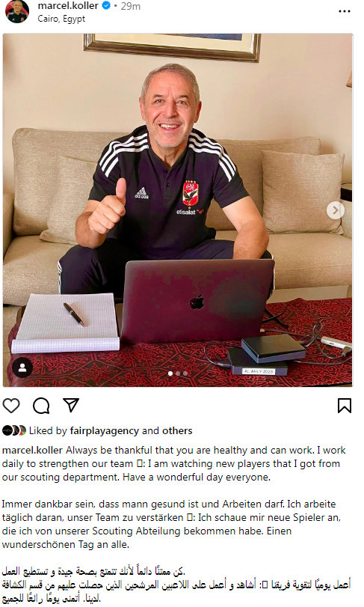Share the post with the paper plane icon
364x607 pixels.
(71, 405)
